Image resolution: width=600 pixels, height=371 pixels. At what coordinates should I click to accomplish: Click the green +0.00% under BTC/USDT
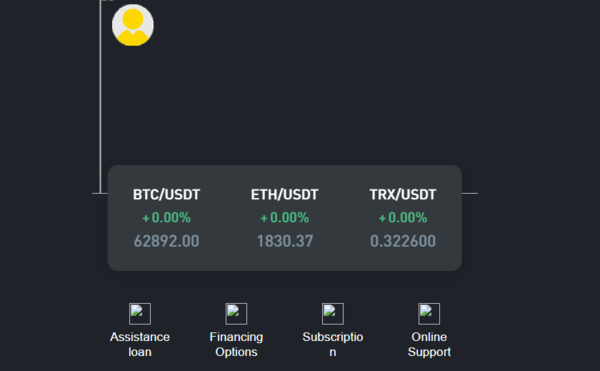(166, 218)
